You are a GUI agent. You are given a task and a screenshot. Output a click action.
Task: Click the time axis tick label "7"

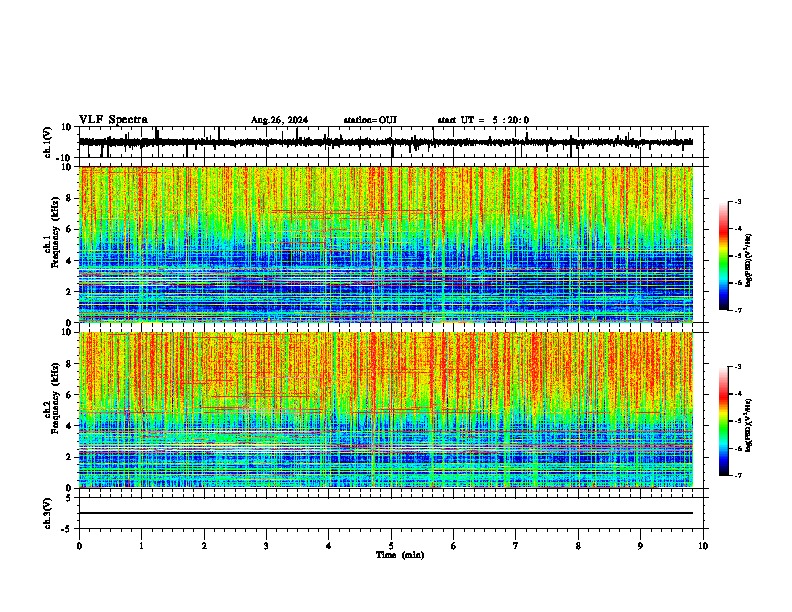(516, 546)
